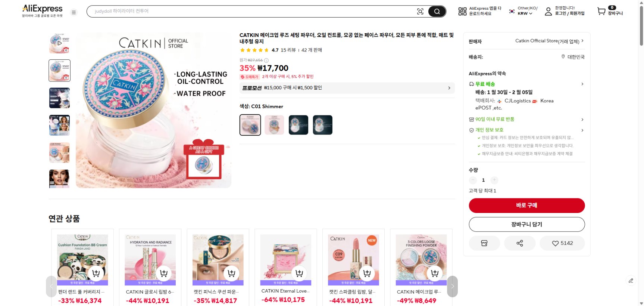This screenshot has height=306, width=644.
Task: Play the product video thumbnail
Action: coord(59,43)
